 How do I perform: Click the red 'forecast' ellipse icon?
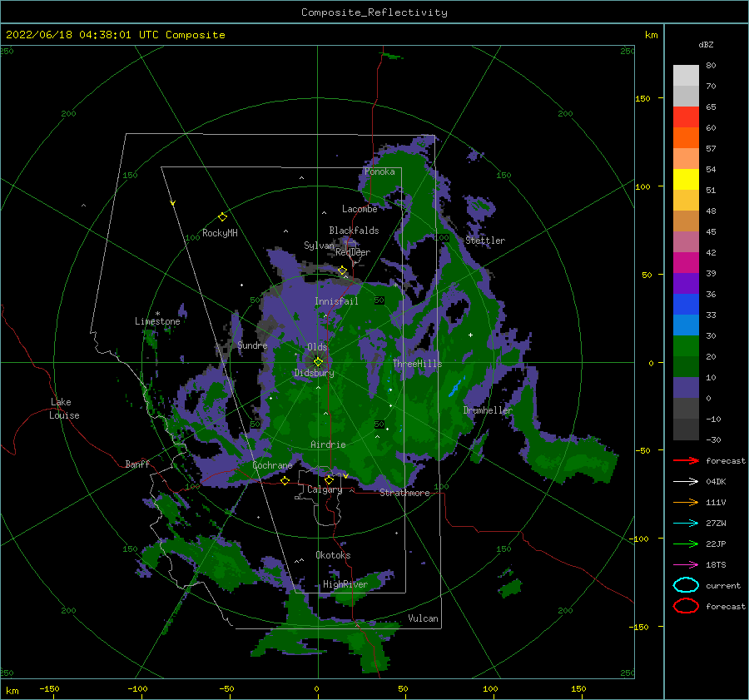pyautogui.click(x=686, y=606)
